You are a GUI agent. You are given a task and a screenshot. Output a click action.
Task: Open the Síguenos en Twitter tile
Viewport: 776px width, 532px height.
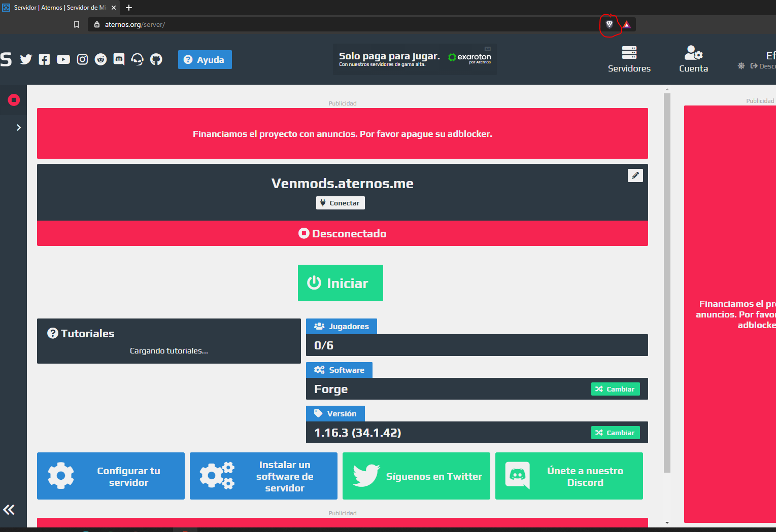click(416, 476)
